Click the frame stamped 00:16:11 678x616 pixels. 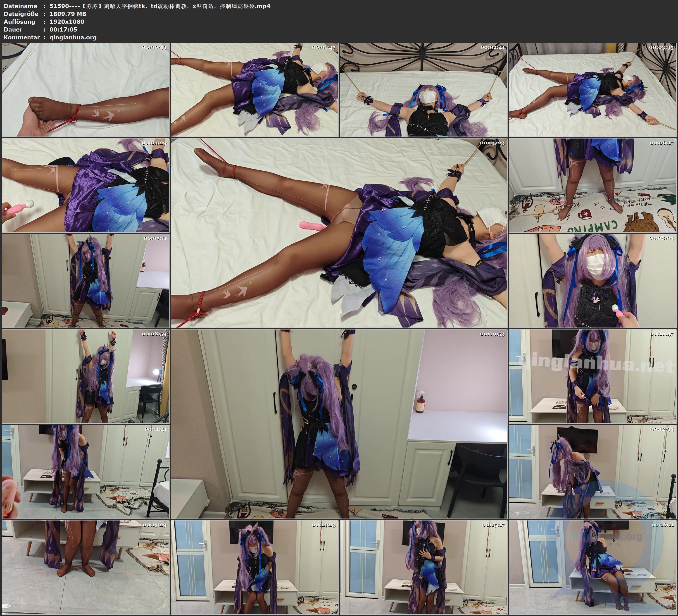click(x=592, y=567)
